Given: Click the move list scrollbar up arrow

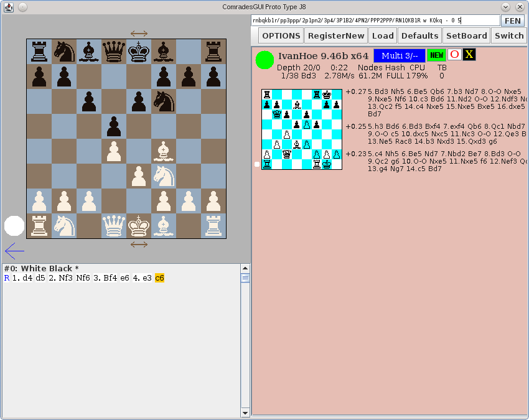Looking at the screenshot, I should point(245,268).
